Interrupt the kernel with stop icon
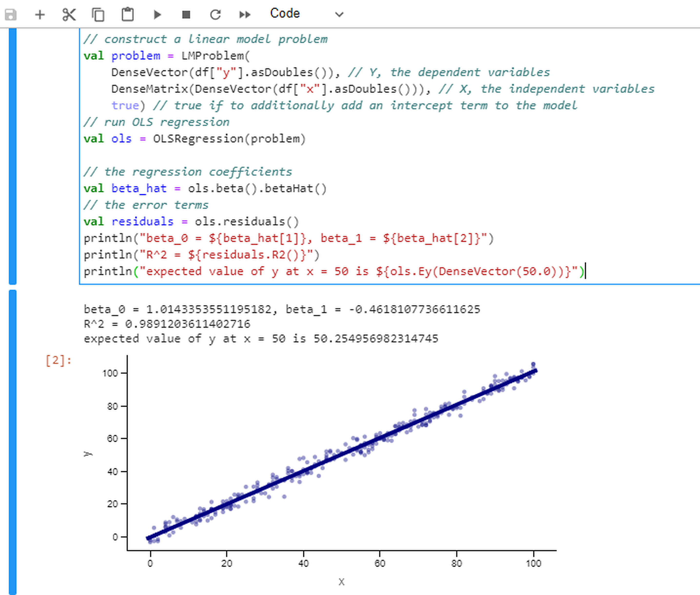This screenshot has width=700, height=595. [186, 14]
